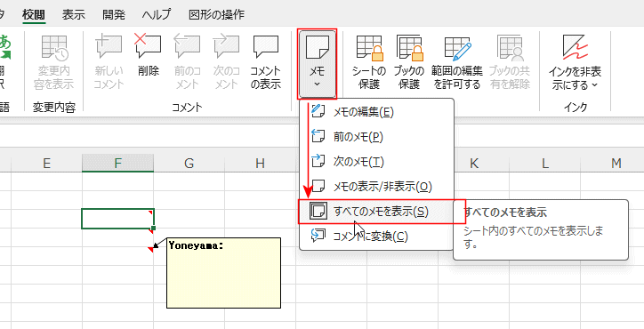This screenshot has width=644, height=329.
Task: Click the コメントの表示 icon
Action: coord(266,61)
